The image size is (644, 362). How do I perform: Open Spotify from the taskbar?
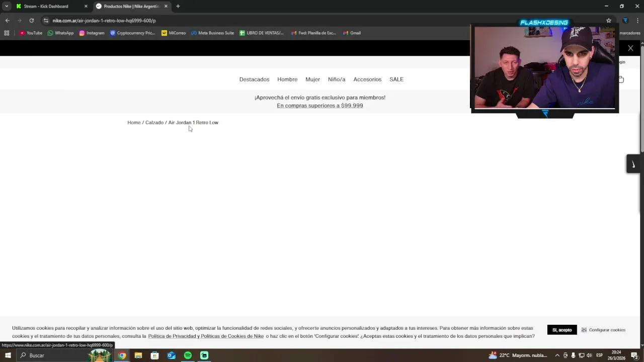click(x=188, y=355)
